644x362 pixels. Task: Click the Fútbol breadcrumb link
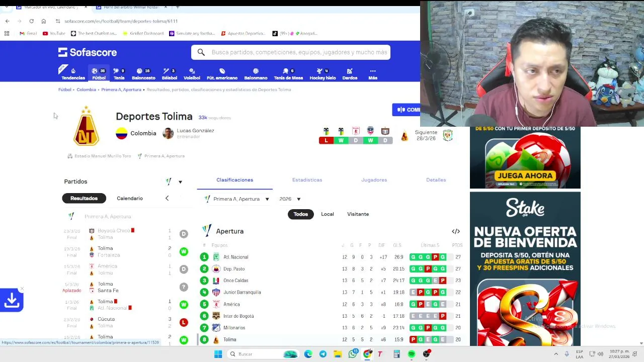(x=65, y=89)
